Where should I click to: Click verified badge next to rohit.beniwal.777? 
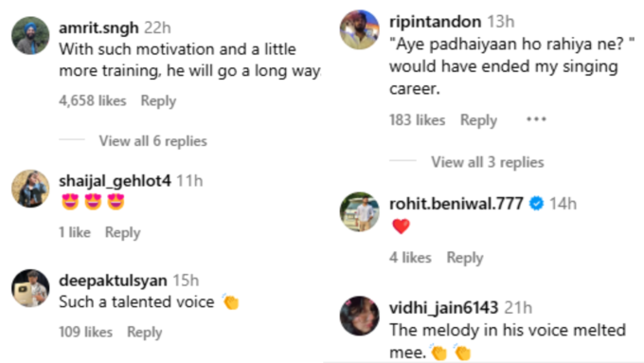(x=536, y=204)
